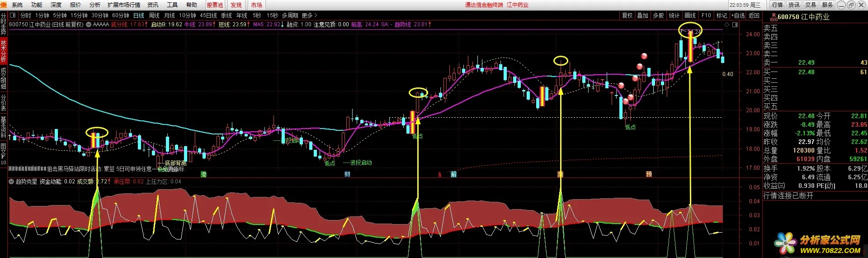Add stock with +自选 button

[738, 15]
